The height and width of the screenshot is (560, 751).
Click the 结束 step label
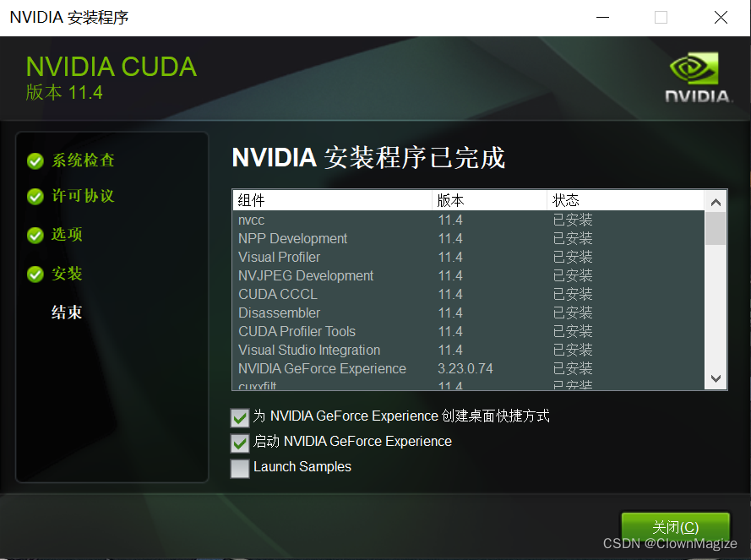(x=67, y=313)
